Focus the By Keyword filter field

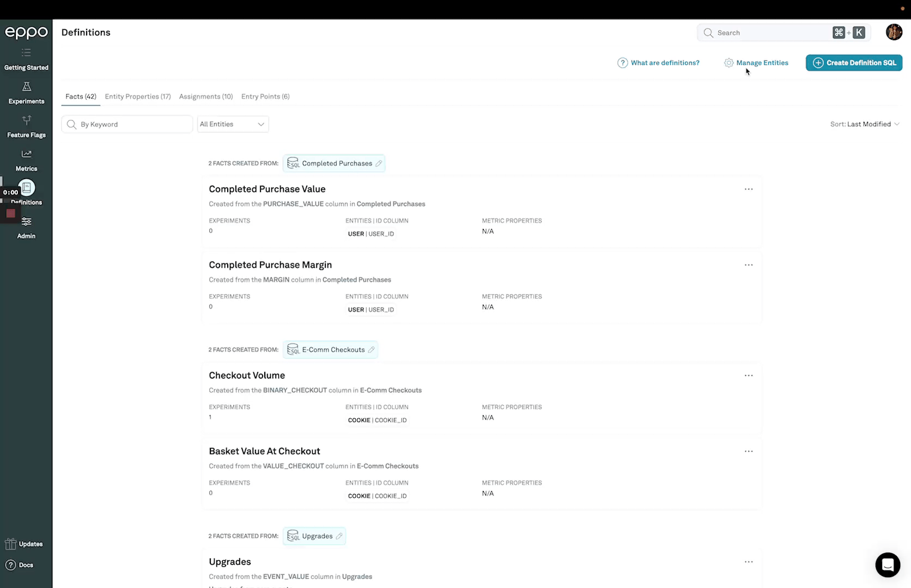(x=127, y=124)
